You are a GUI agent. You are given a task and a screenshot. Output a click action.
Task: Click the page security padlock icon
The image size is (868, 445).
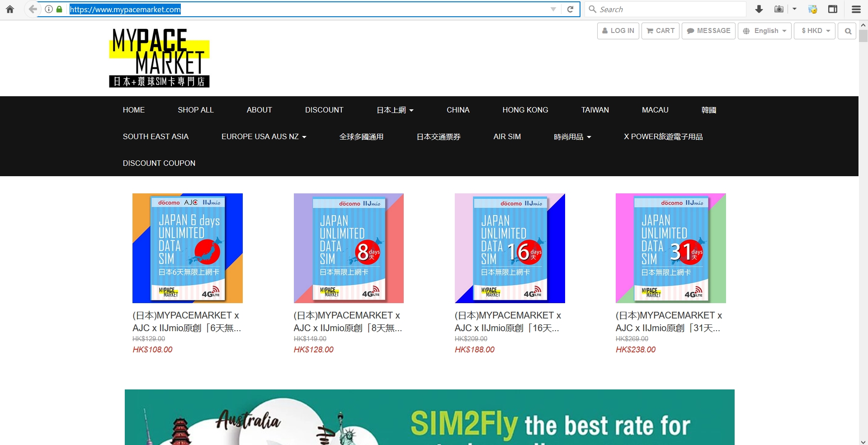[x=59, y=9]
